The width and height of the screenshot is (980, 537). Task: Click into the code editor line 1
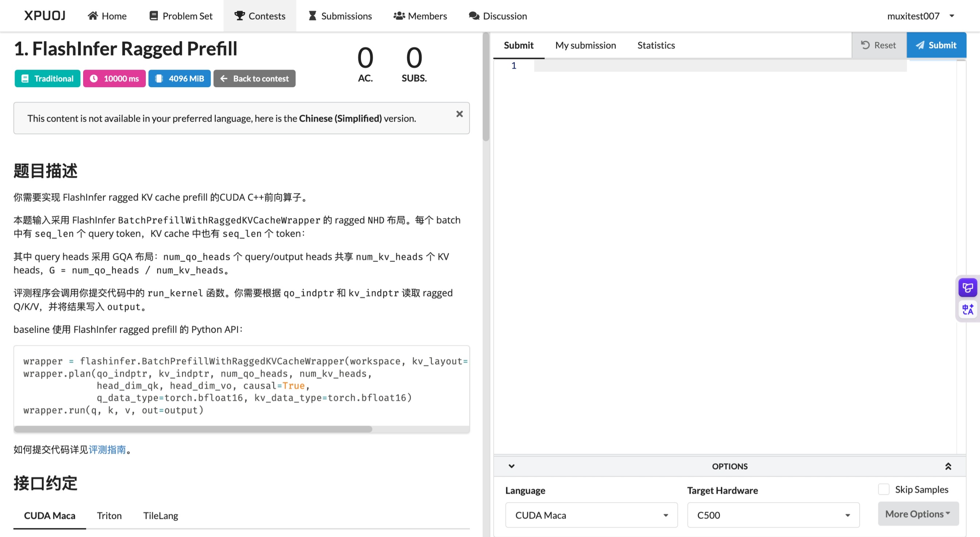(720, 65)
